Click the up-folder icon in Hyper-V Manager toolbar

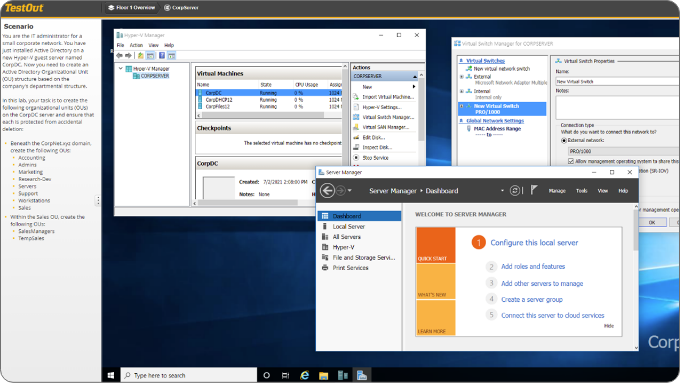[141, 56]
